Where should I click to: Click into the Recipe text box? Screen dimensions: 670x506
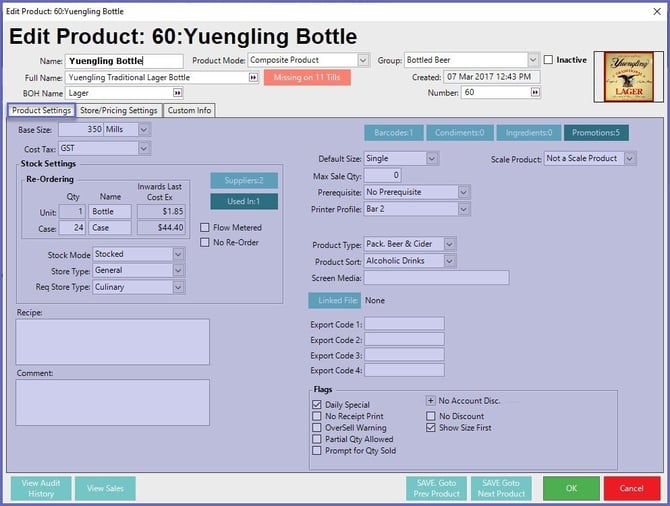(112, 341)
